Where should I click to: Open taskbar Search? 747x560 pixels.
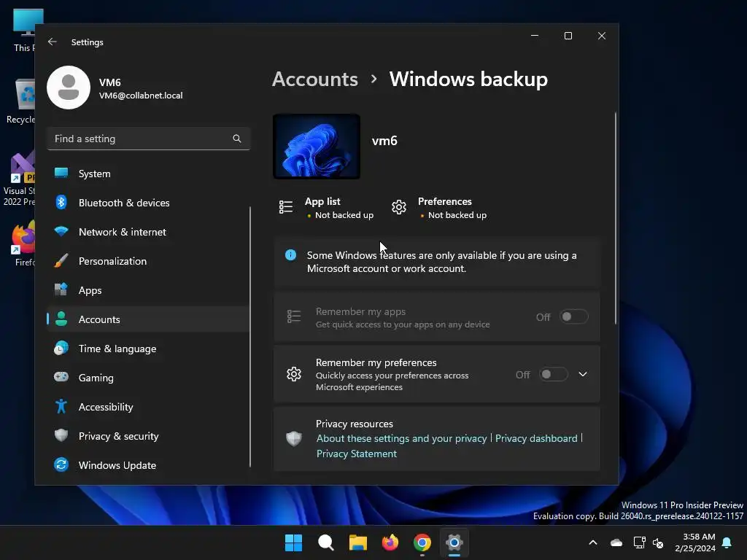[x=326, y=542]
